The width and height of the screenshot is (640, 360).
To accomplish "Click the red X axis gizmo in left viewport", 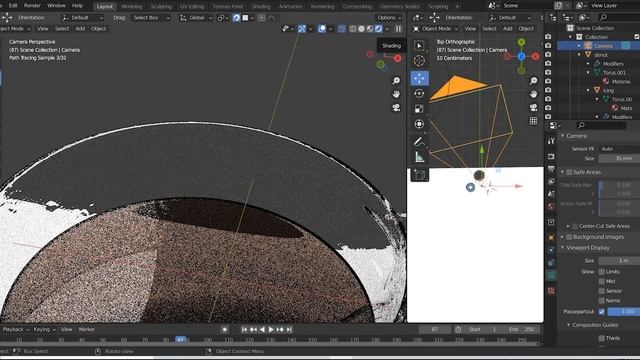I will pos(398,58).
